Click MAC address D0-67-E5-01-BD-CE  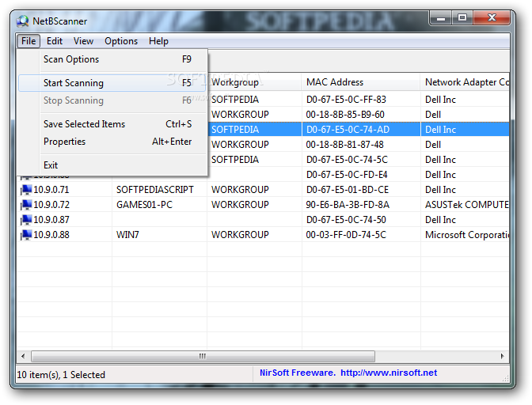tap(348, 190)
